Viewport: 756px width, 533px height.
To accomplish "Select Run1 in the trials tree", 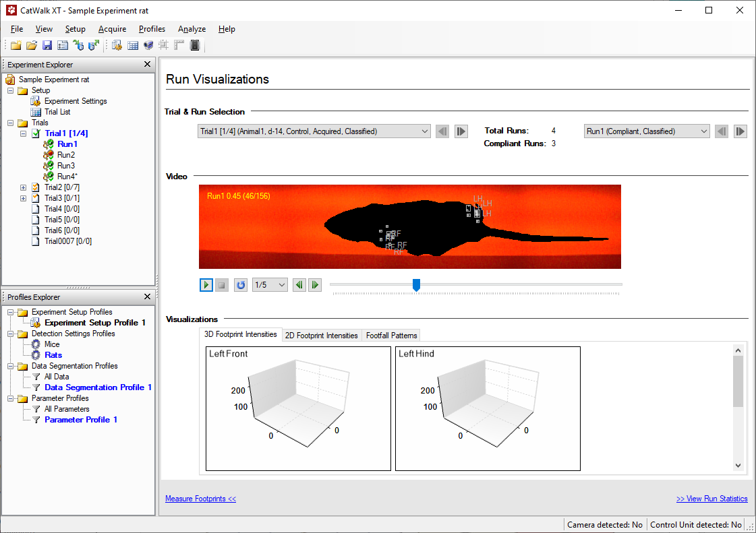I will click(x=67, y=144).
